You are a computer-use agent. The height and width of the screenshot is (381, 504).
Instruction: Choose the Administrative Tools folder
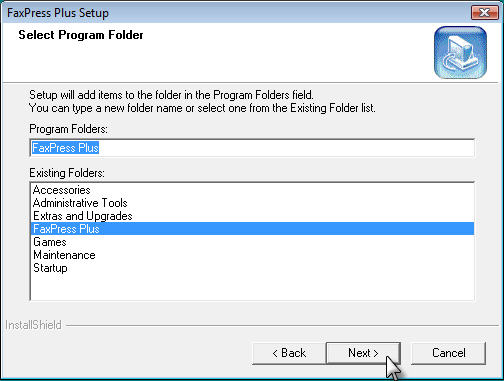pos(80,203)
